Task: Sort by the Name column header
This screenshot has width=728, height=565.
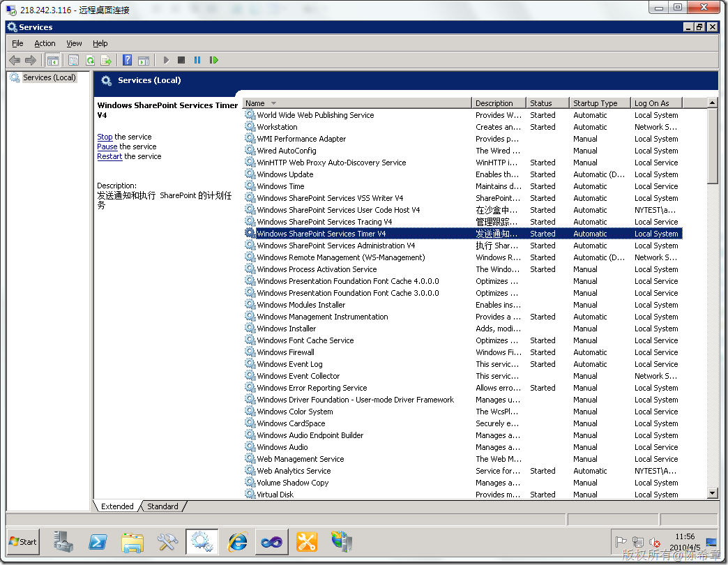Action: (357, 103)
